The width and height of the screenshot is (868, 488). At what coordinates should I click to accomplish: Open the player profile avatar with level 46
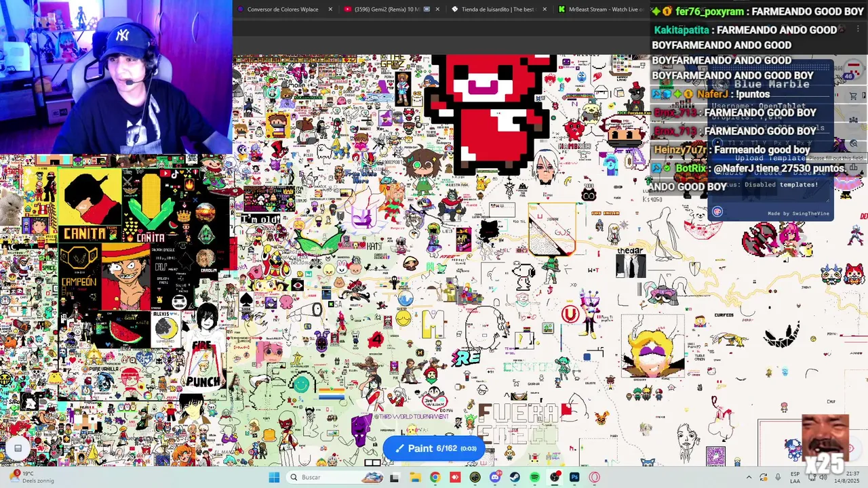pyautogui.click(x=853, y=70)
